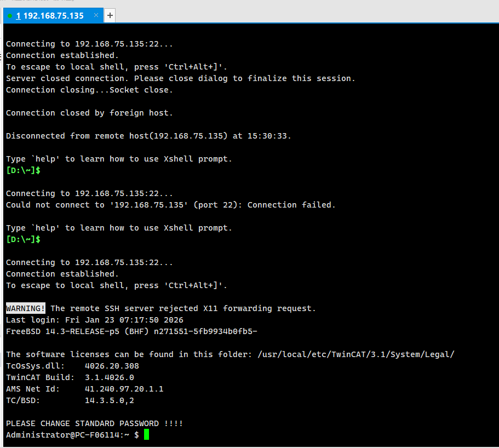The width and height of the screenshot is (499, 448).
Task: Click the highlighted WARNING! text
Action: click(26, 308)
